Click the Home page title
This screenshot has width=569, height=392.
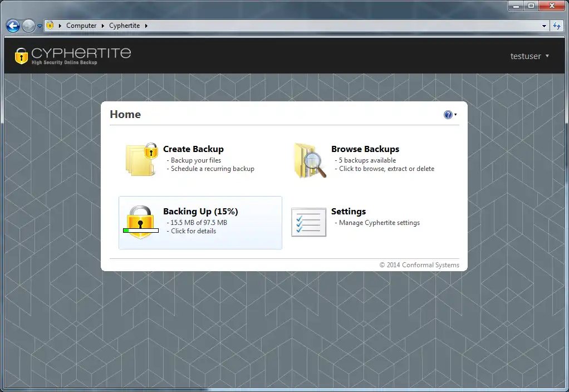click(x=125, y=114)
